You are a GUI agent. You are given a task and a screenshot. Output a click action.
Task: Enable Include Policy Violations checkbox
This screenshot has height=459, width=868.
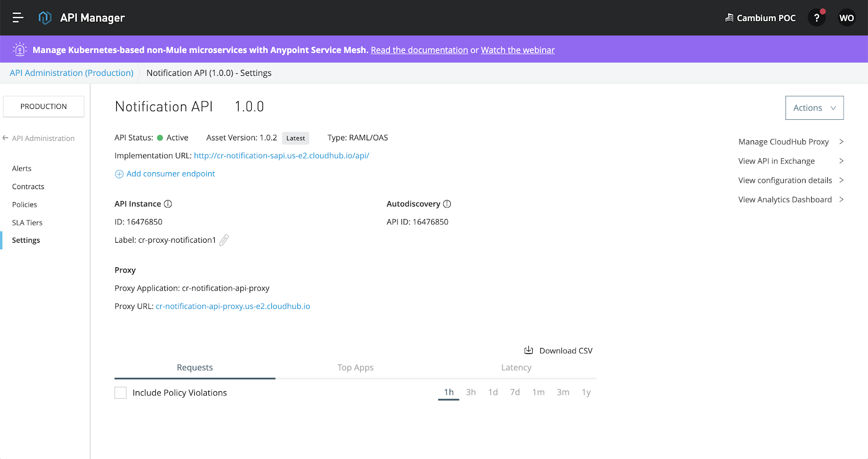click(120, 393)
